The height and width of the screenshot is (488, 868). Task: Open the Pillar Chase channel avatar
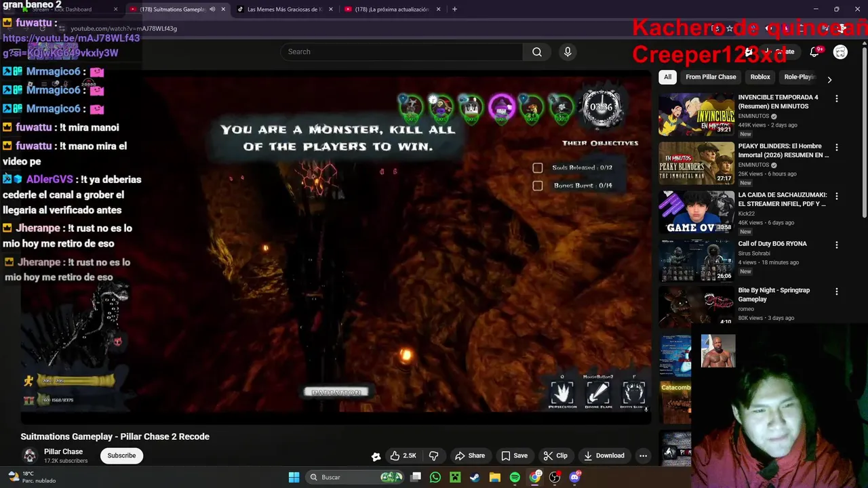coord(29,455)
